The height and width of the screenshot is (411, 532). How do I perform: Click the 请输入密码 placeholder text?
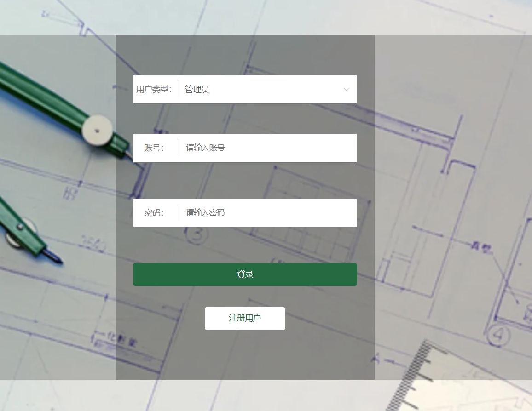coord(205,213)
